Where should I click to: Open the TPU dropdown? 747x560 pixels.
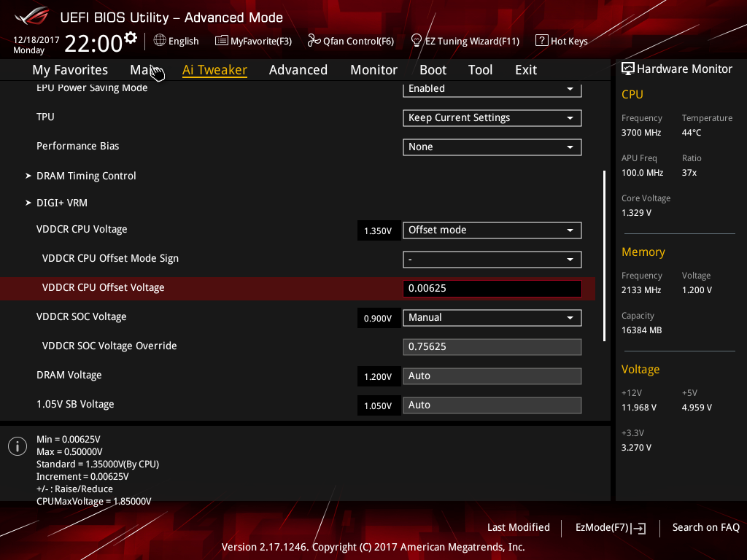coord(492,118)
